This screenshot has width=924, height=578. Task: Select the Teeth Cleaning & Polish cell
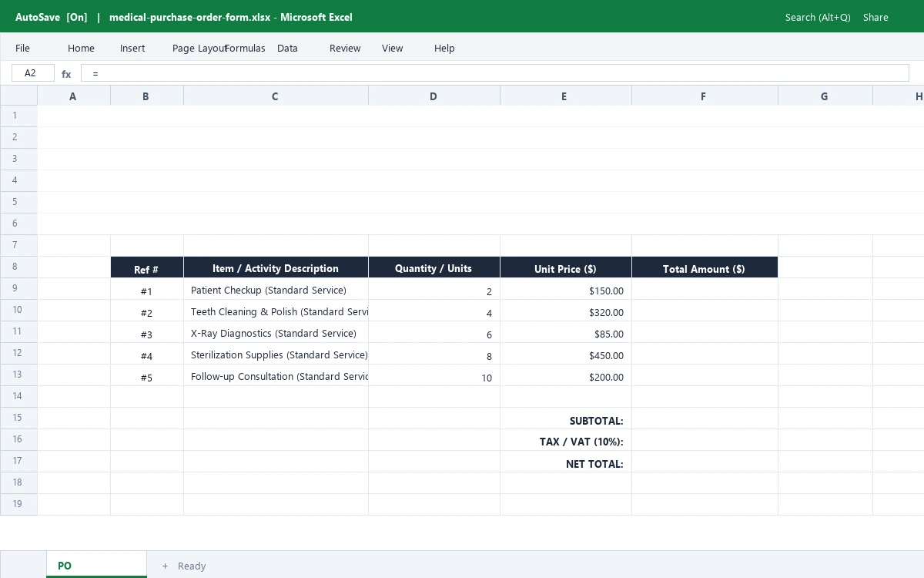(x=276, y=311)
